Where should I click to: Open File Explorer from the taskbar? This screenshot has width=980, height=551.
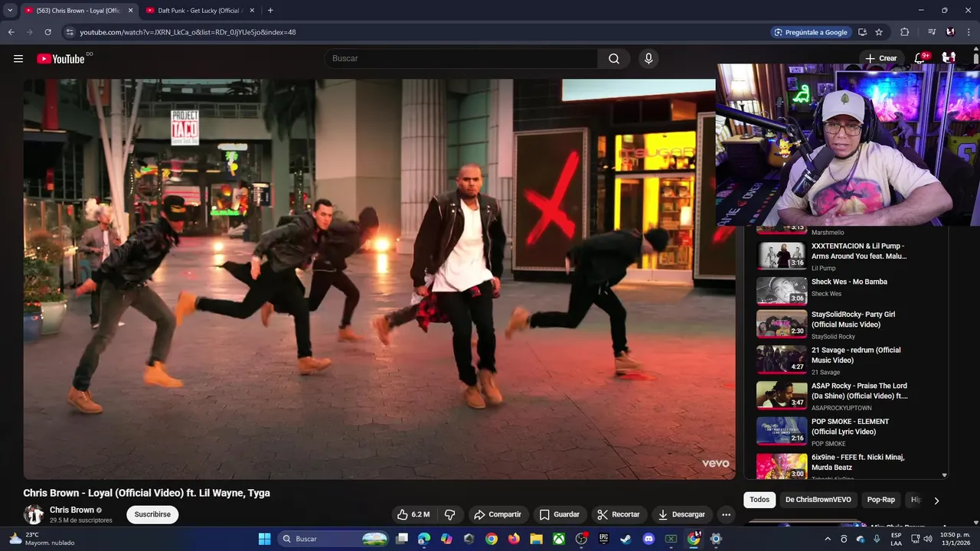tap(536, 539)
